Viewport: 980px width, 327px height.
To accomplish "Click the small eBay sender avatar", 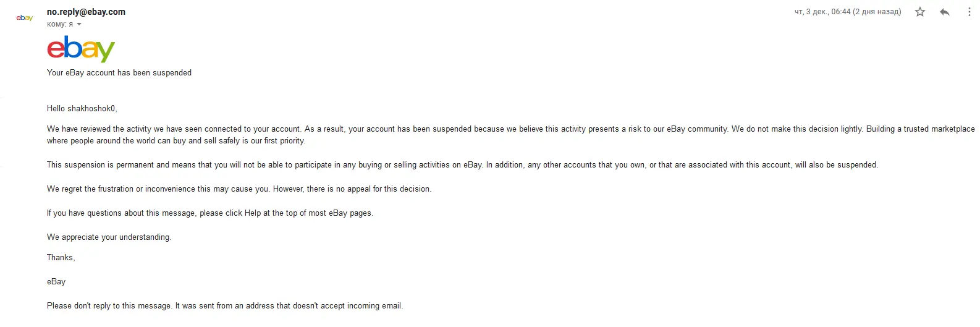I will (x=25, y=18).
